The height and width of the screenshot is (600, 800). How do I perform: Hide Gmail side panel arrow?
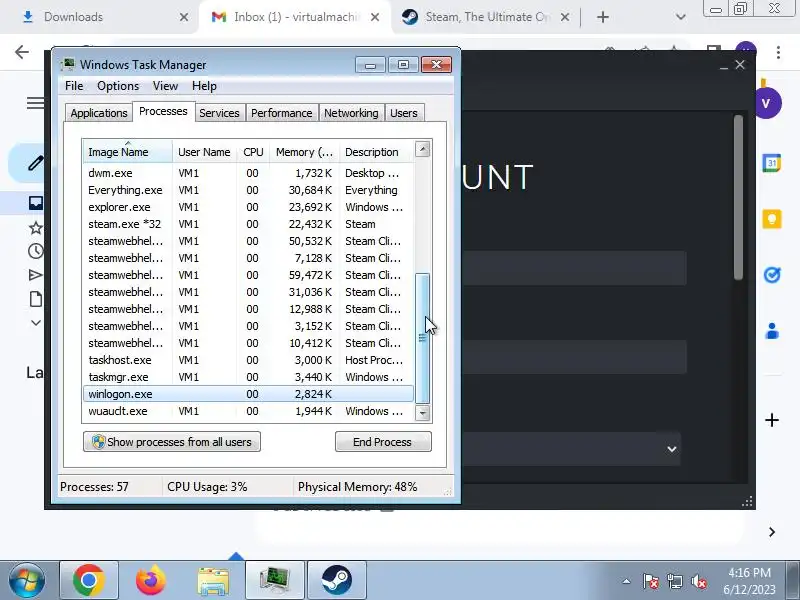click(x=772, y=532)
